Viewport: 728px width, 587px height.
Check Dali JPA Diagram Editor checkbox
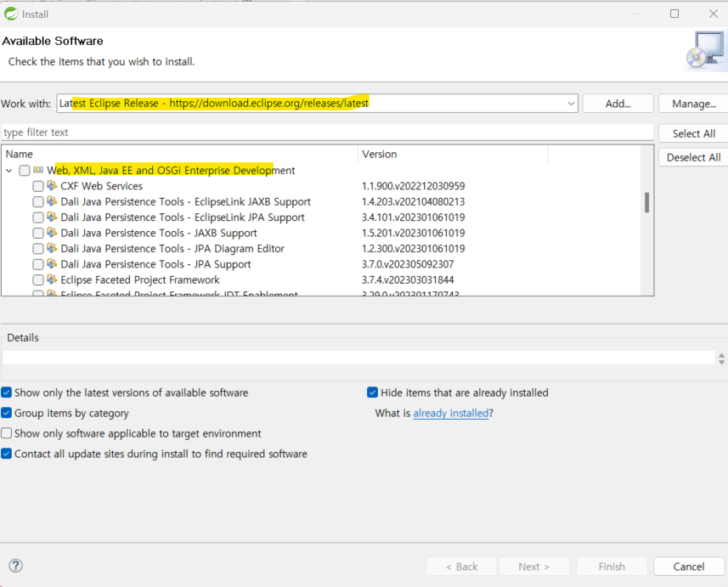pos(38,248)
